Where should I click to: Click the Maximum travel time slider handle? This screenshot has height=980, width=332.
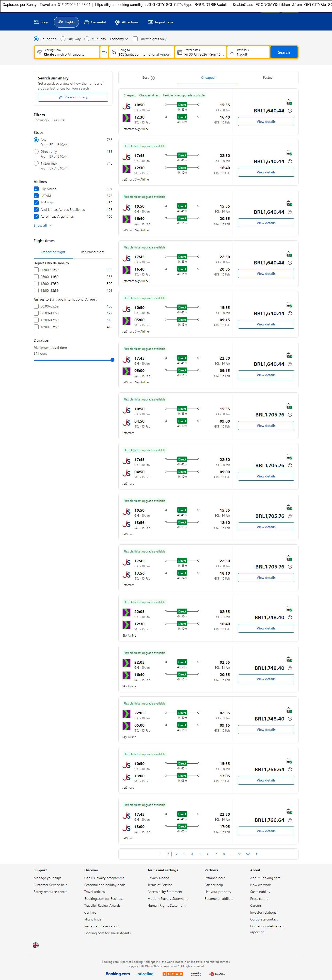[112, 360]
